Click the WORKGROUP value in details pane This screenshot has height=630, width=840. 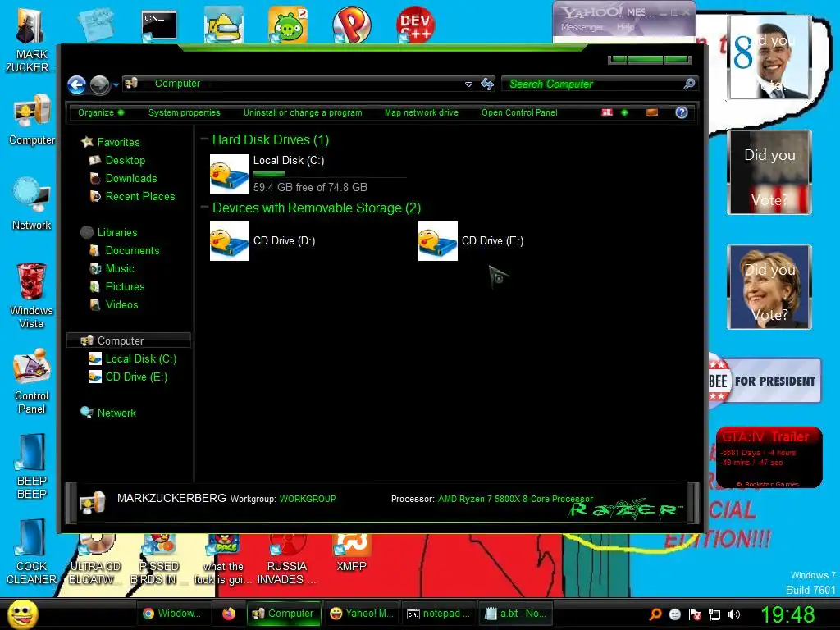coord(308,499)
